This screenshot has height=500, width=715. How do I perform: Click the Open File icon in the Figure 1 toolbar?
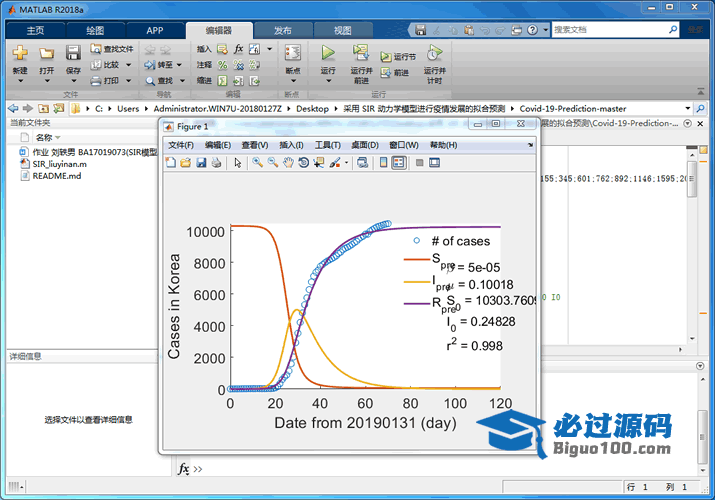click(186, 163)
